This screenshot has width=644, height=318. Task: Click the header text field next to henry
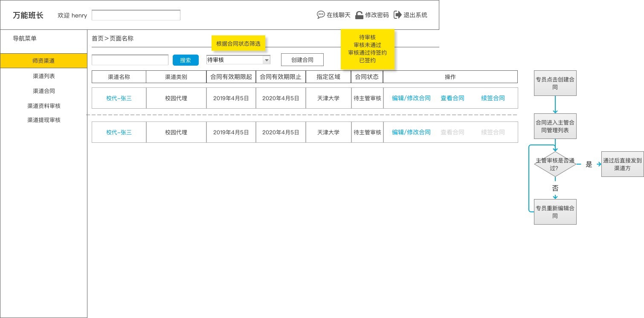click(136, 15)
